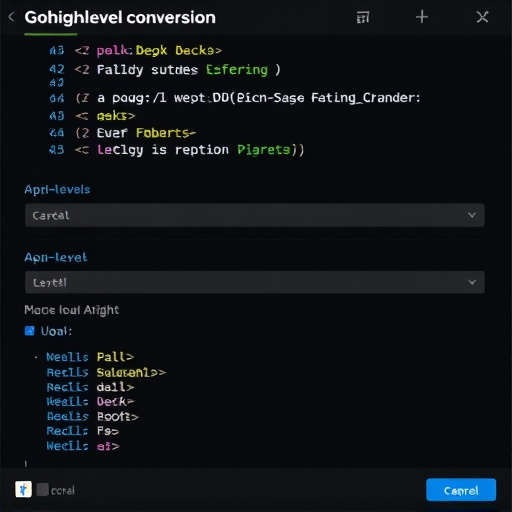Click line number 42 in code gutter
The height and width of the screenshot is (512, 512).
coord(57,69)
